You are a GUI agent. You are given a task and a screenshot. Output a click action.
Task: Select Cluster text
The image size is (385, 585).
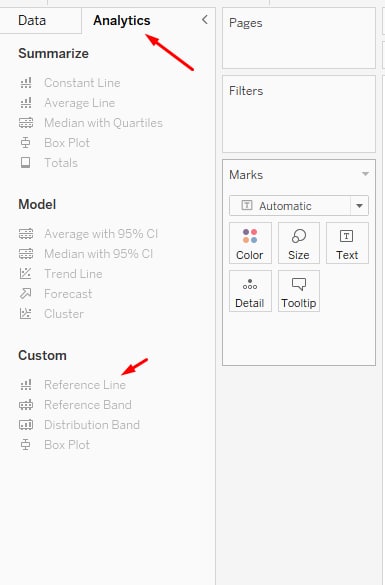pos(64,314)
